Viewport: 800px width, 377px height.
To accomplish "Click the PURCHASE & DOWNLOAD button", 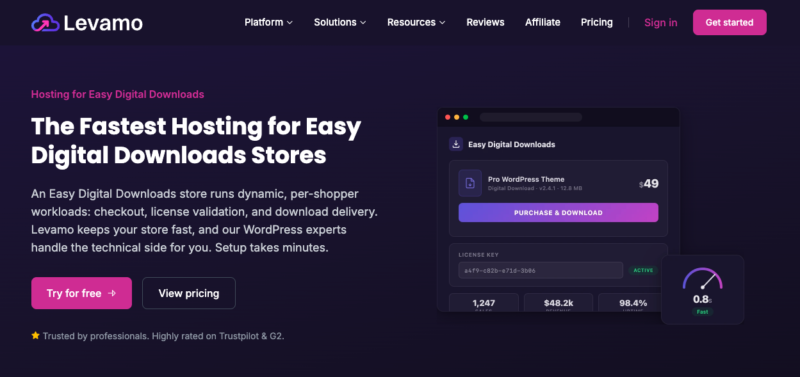I will pyautogui.click(x=558, y=213).
